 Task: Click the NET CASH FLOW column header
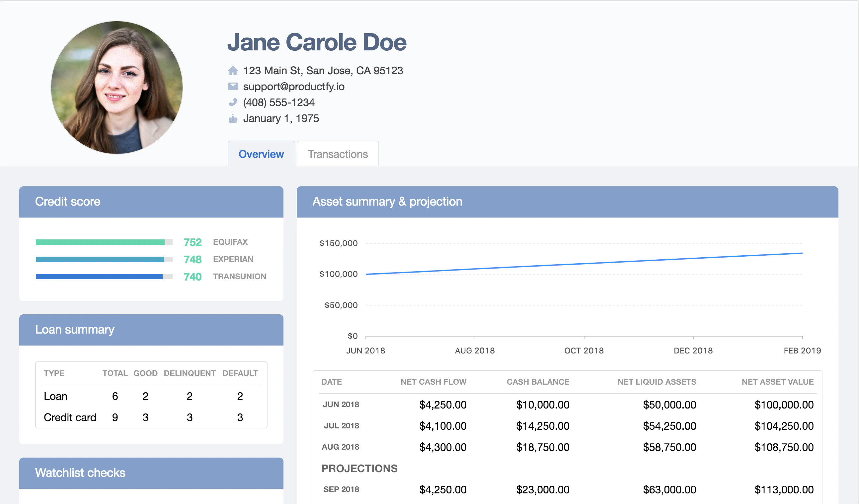[x=433, y=382]
